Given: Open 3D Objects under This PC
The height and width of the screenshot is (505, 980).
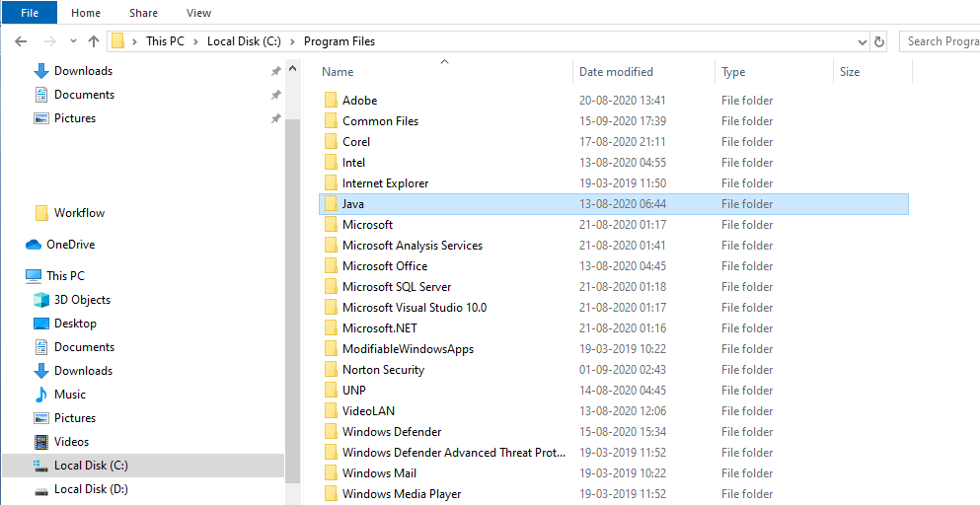Looking at the screenshot, I should pyautogui.click(x=82, y=300).
